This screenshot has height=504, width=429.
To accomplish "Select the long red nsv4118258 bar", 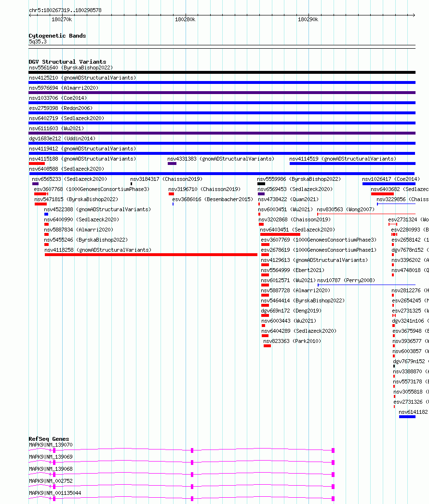I will coord(151,255).
